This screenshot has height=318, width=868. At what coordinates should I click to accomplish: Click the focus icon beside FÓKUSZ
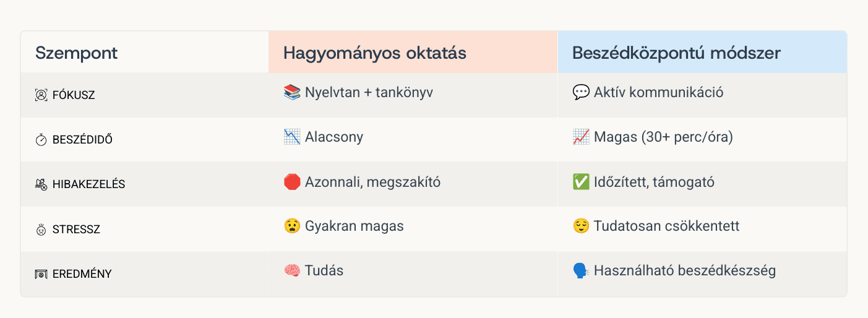(41, 95)
